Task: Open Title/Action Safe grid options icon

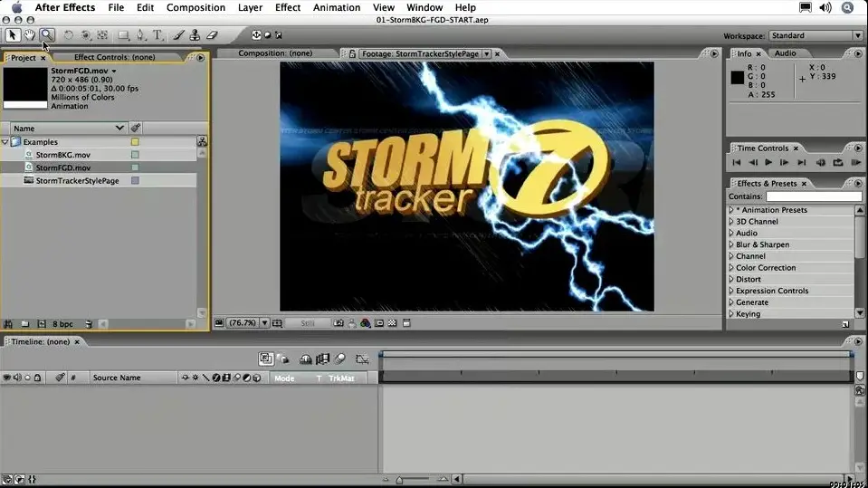Action: click(277, 323)
